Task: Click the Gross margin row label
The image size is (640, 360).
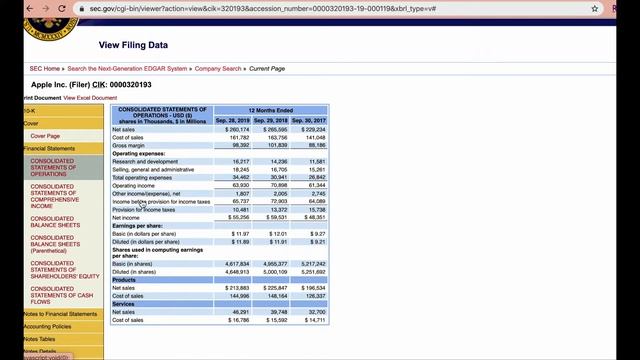Action: [128, 145]
